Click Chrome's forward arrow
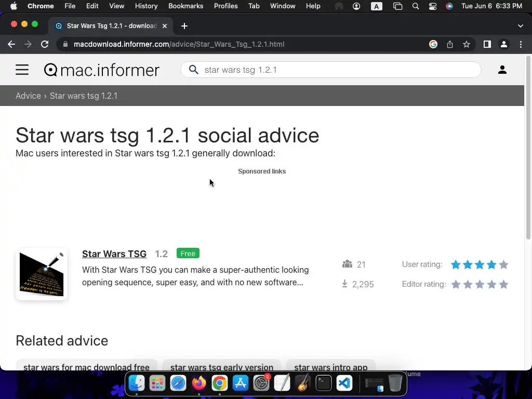The width and height of the screenshot is (532, 399). [x=28, y=44]
